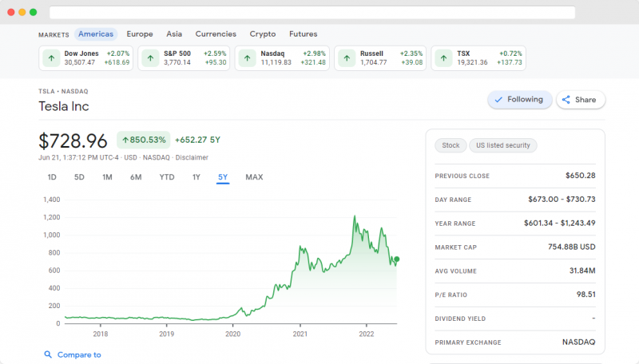Click the green current-price dot on chart
The height and width of the screenshot is (364, 639).
click(396, 259)
